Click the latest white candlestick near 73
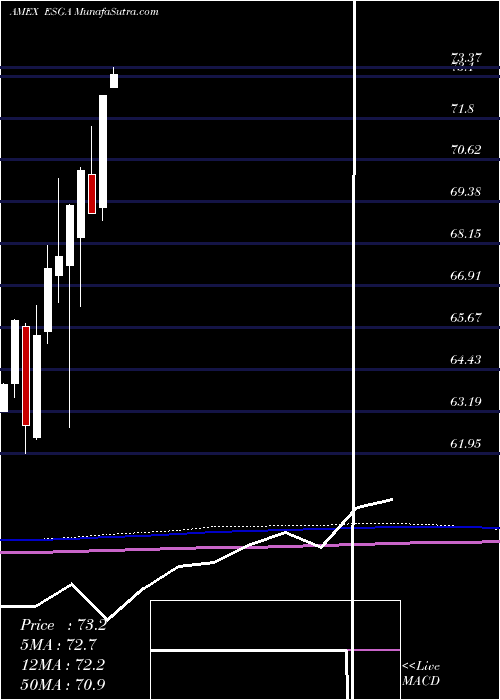Screen dimensions: 500x700 pyautogui.click(x=114, y=81)
